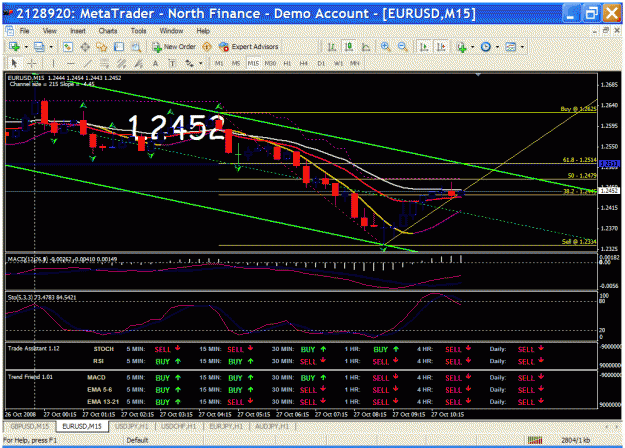This screenshot has height=448, width=625.
Task: Click the New Order button
Action: tap(174, 47)
